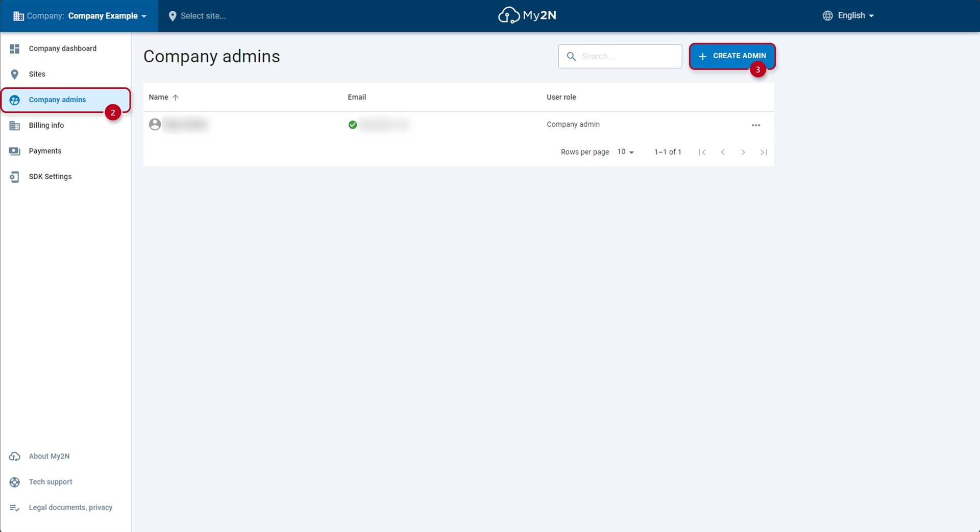This screenshot has width=980, height=532.
Task: Click the My2N cloud logo
Action: [527, 15]
